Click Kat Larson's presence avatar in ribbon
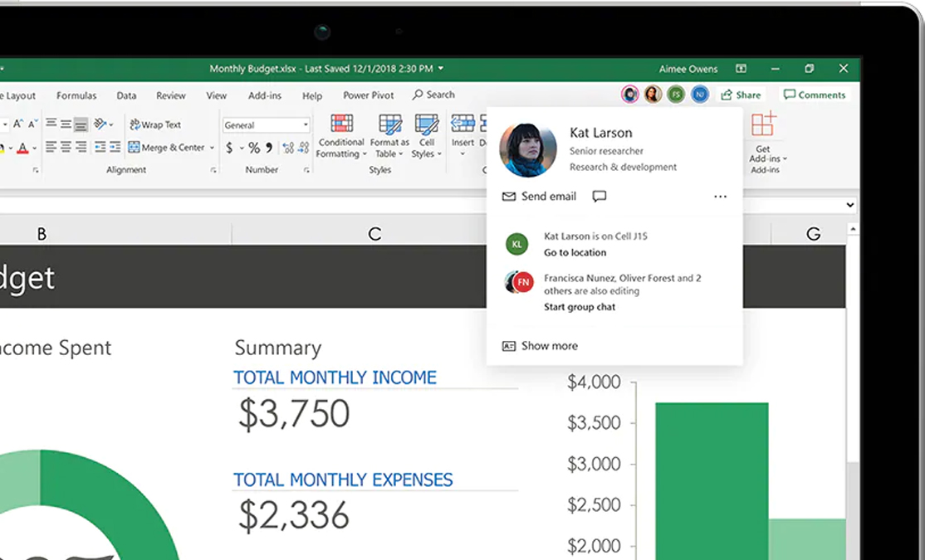 pos(629,95)
